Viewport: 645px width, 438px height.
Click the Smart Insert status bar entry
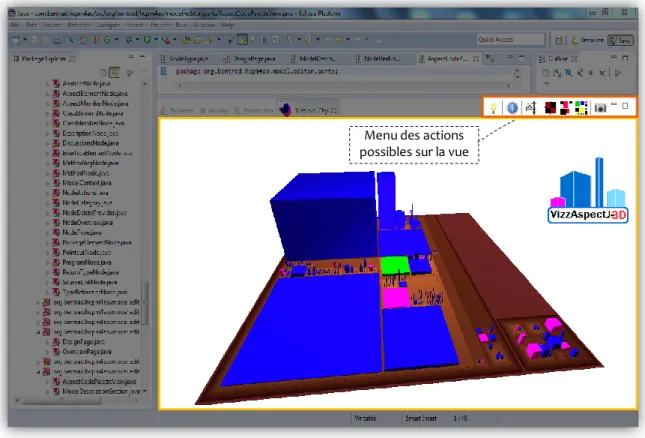click(421, 418)
